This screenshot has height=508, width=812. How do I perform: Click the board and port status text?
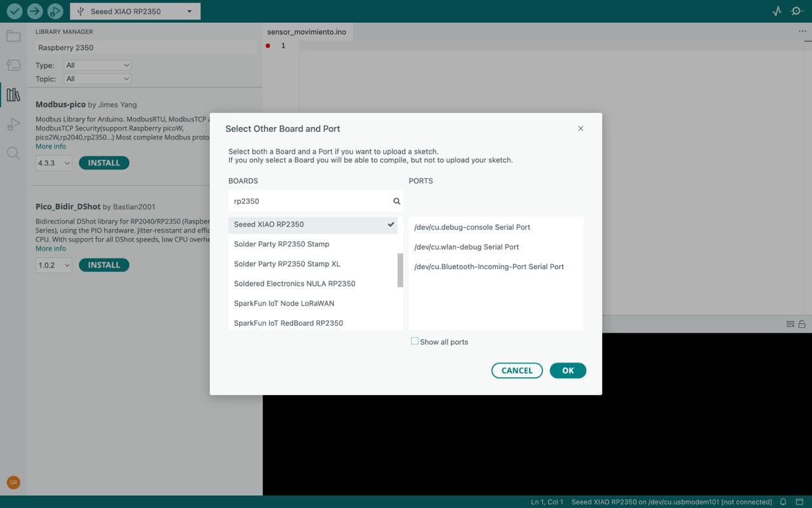click(672, 502)
